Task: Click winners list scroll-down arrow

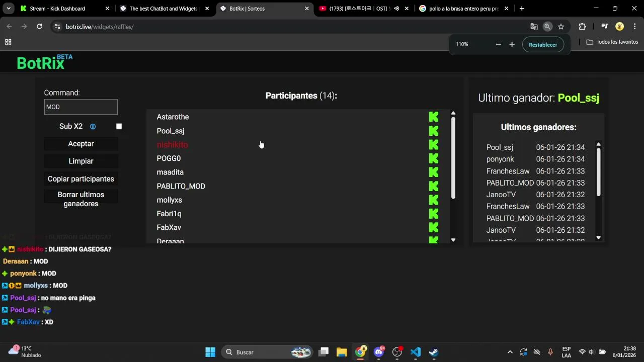Action: pyautogui.click(x=598, y=237)
